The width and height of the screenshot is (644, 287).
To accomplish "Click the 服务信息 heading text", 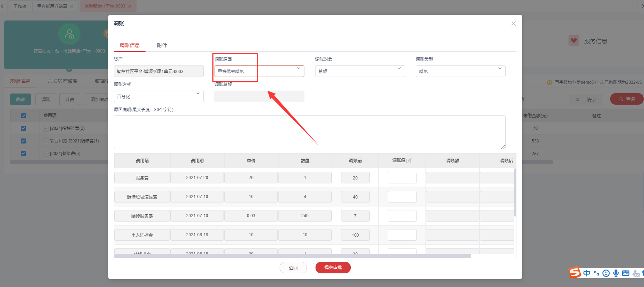I will point(595,41).
